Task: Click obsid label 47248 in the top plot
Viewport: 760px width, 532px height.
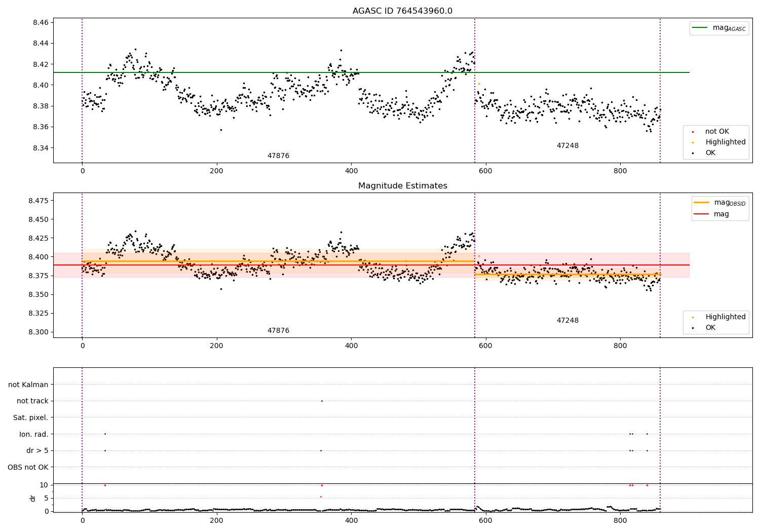Action: click(x=567, y=146)
